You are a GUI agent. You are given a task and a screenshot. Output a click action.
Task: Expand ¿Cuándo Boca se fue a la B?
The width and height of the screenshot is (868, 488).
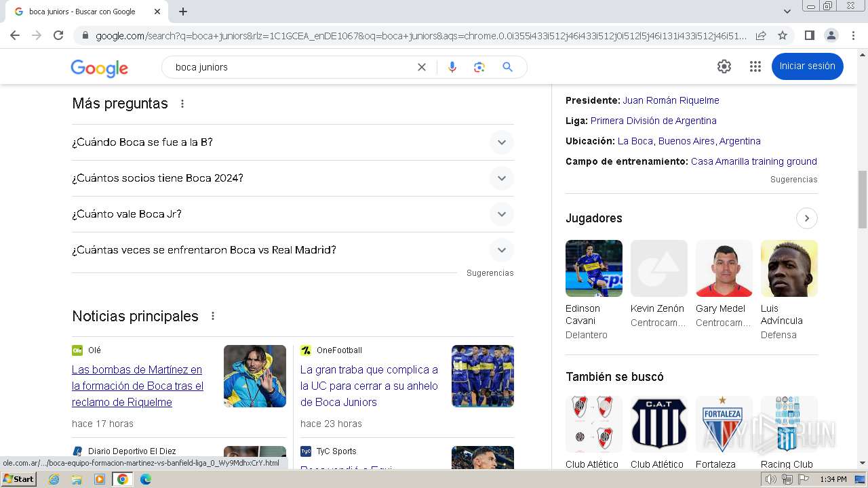click(x=292, y=142)
